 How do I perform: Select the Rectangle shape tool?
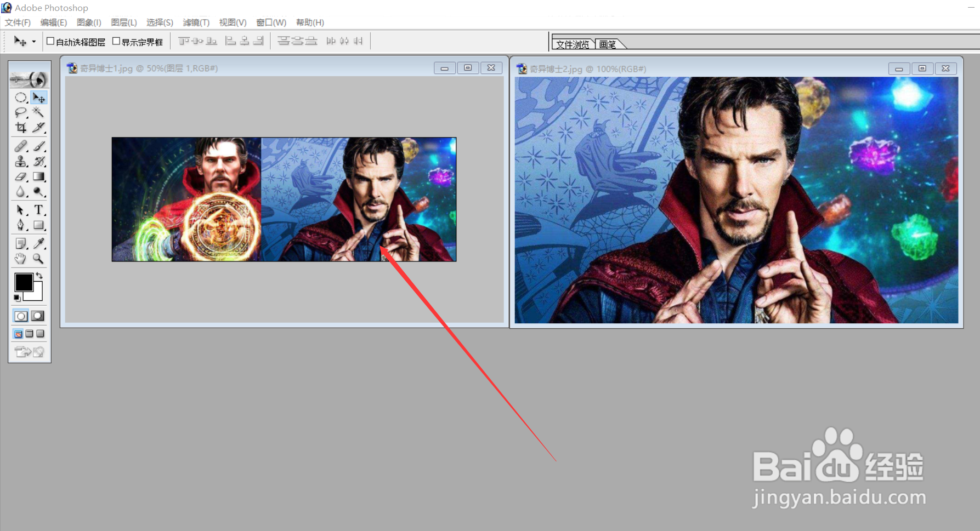pyautogui.click(x=38, y=225)
